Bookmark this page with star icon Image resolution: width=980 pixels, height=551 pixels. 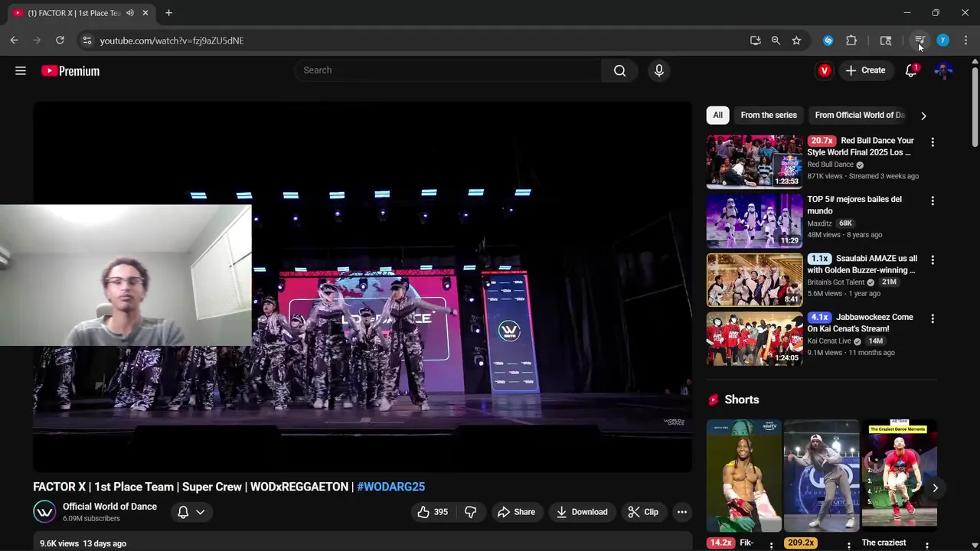click(x=796, y=41)
